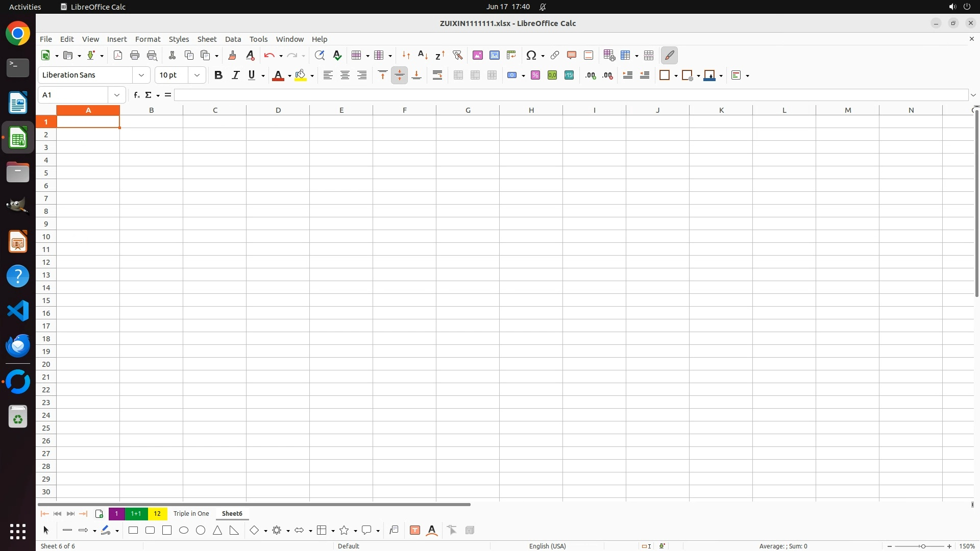
Task: Open the font size dropdown
Action: (x=197, y=75)
